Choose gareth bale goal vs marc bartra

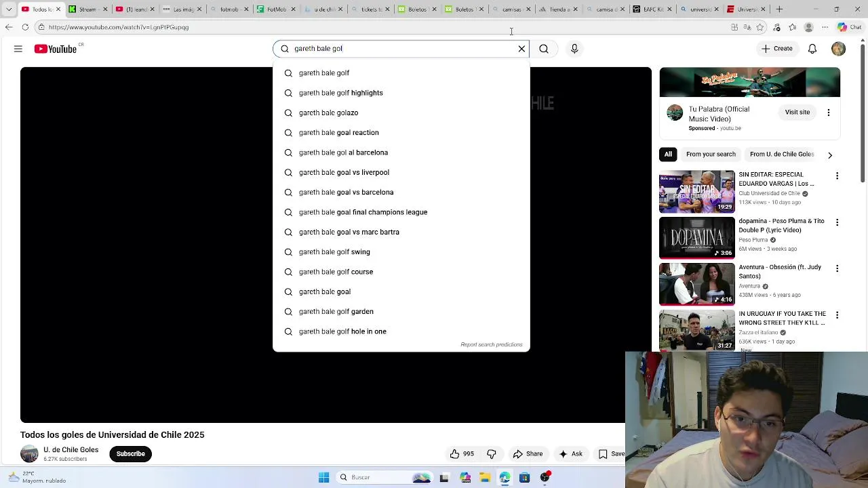pyautogui.click(x=401, y=232)
